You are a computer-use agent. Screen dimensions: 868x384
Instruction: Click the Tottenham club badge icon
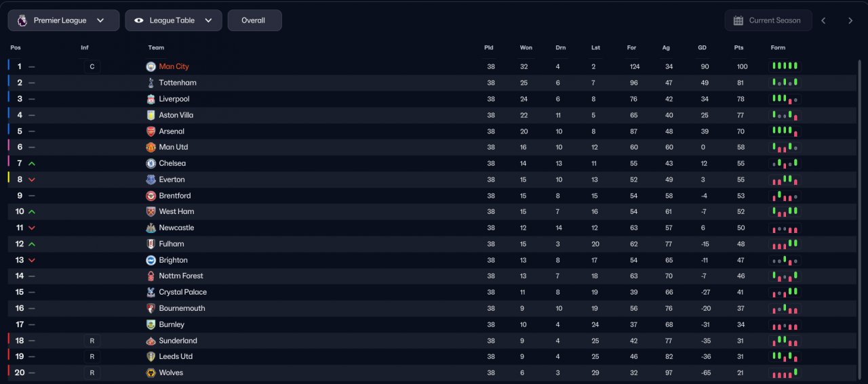coord(151,83)
